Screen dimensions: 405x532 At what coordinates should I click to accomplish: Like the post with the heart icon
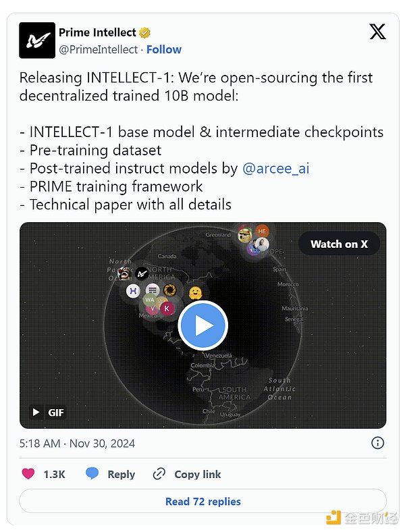pyautogui.click(x=28, y=474)
